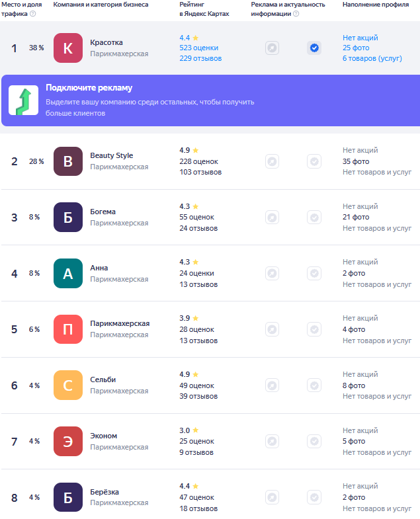Click the 28 % traffic share value
Viewport: 420px width, 519px height.
(x=36, y=161)
